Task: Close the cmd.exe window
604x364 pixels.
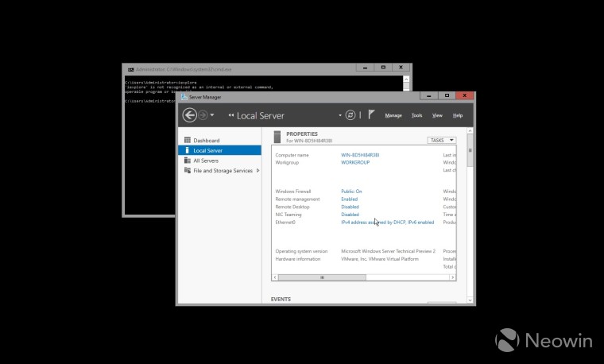Action: point(401,68)
